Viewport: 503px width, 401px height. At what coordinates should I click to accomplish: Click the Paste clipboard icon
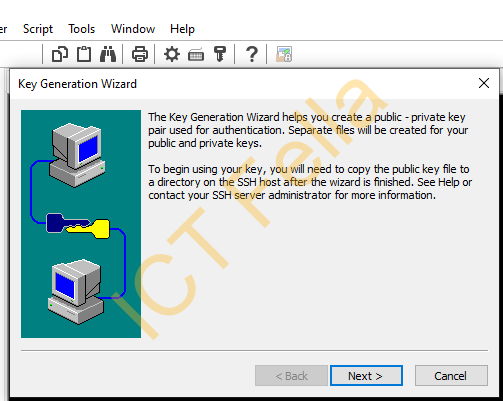coord(84,54)
